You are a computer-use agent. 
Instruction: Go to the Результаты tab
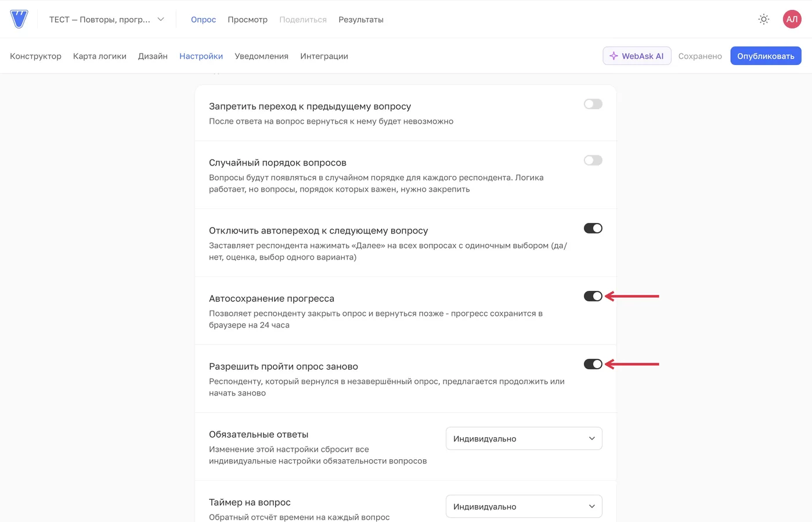[x=361, y=19]
